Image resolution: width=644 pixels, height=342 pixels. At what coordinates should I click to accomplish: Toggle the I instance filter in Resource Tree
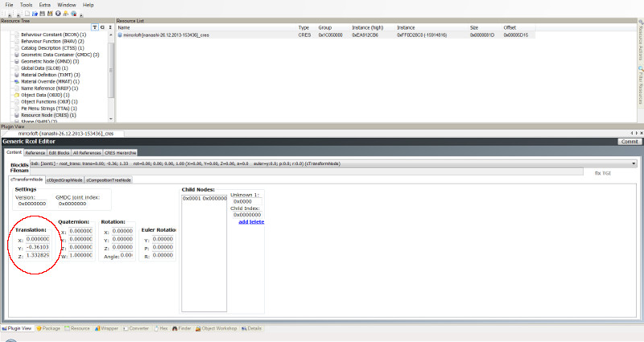pos(109,27)
